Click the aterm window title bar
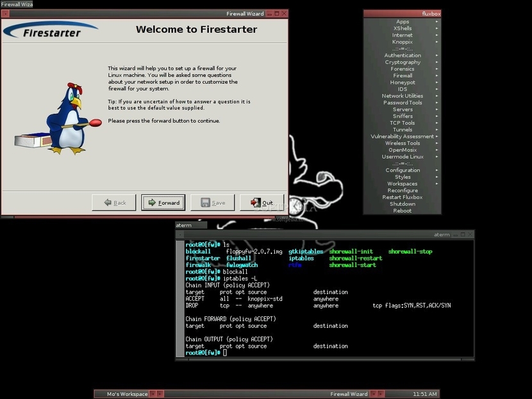 point(325,234)
